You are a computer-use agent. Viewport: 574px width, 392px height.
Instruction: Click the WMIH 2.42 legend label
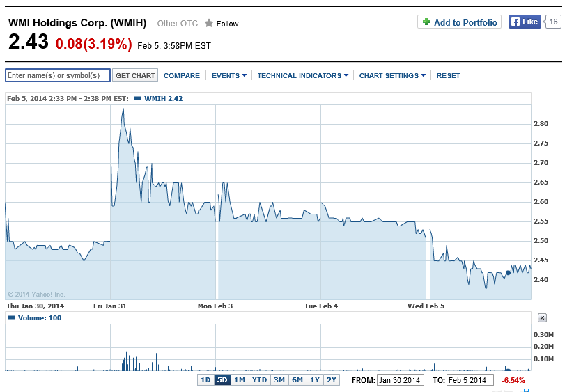point(163,98)
